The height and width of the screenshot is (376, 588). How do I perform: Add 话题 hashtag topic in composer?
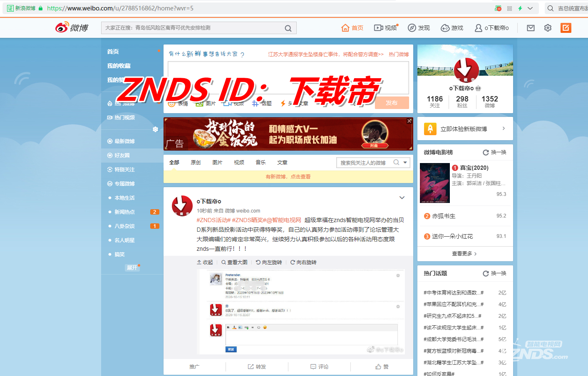coord(262,103)
